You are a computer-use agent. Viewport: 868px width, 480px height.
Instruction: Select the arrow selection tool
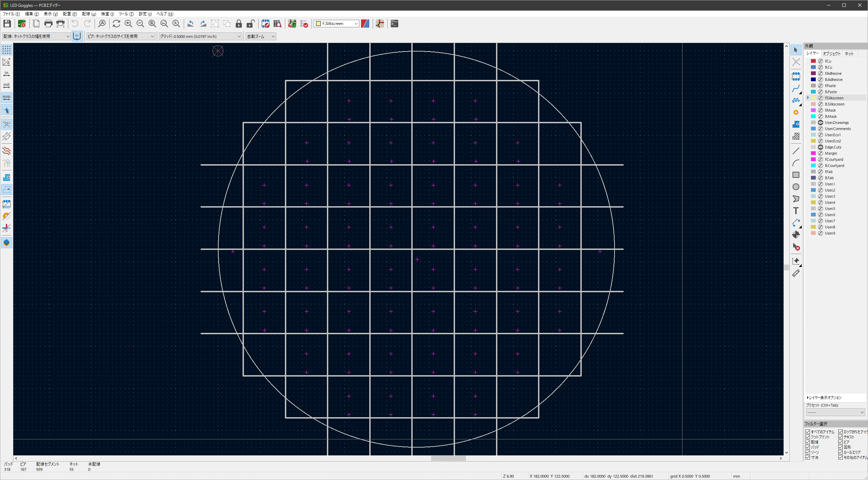796,50
